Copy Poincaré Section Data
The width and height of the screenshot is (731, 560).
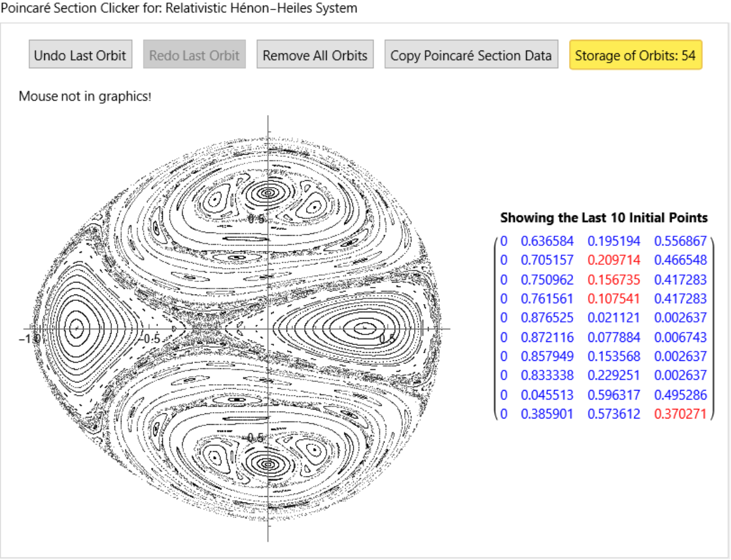point(471,55)
